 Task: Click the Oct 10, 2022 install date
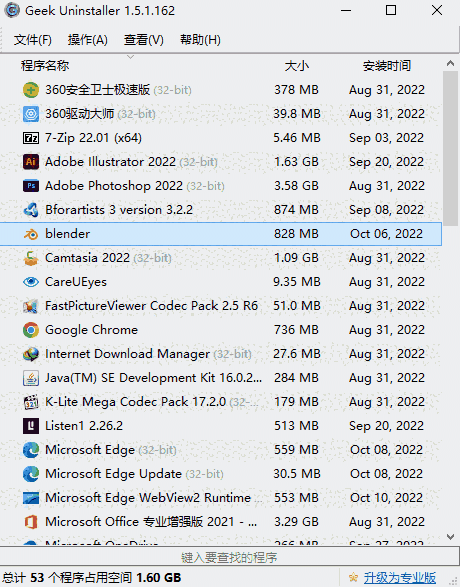pyautogui.click(x=386, y=498)
